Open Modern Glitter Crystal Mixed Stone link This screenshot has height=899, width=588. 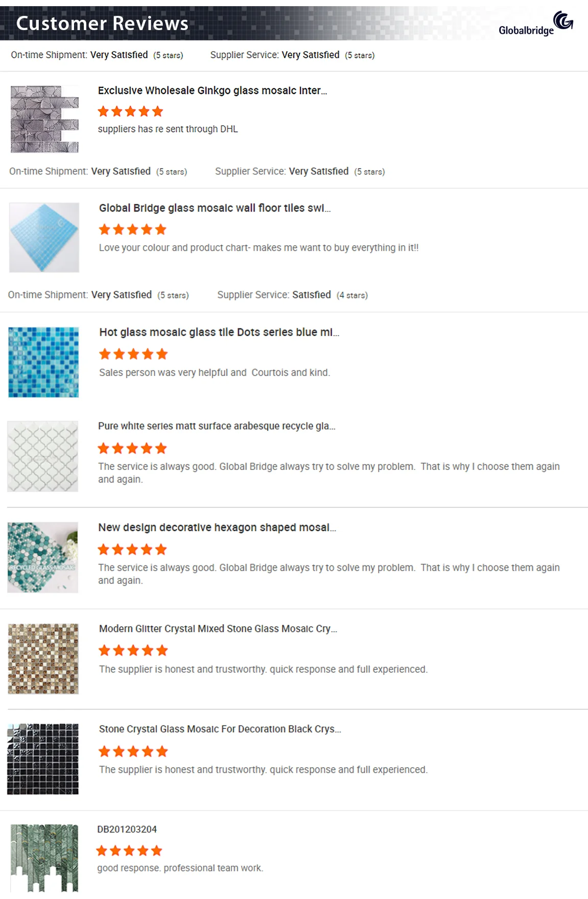(x=218, y=628)
